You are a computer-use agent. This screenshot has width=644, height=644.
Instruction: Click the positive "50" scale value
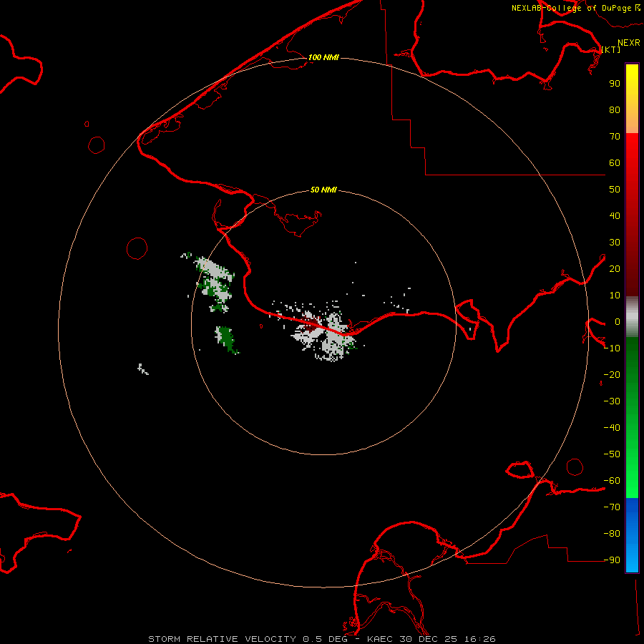(615, 190)
